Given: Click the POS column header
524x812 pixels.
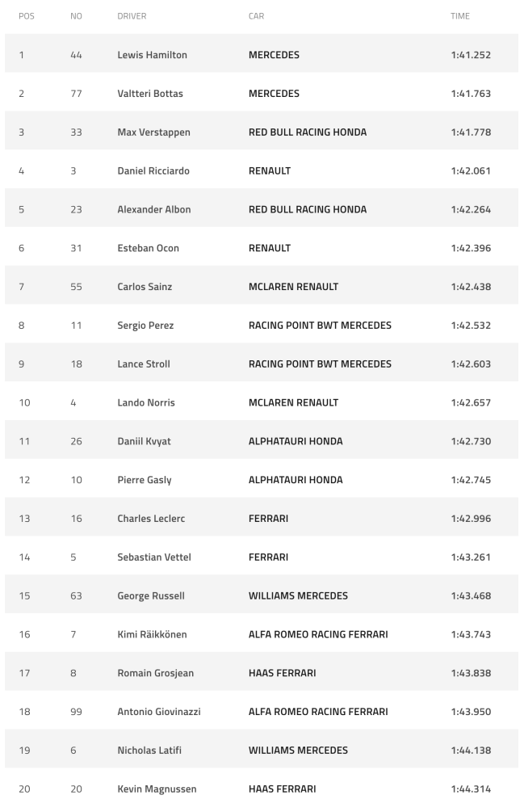Looking at the screenshot, I should coord(25,16).
